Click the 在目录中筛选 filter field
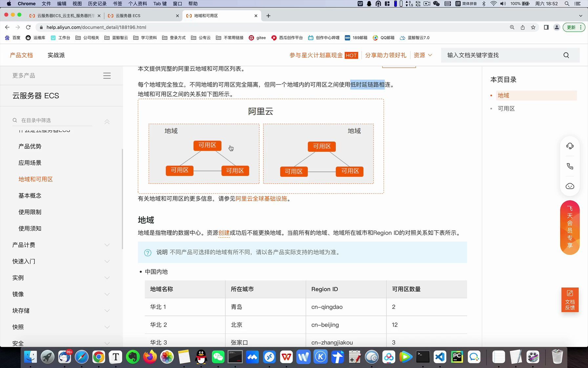This screenshot has height=368, width=588. coord(52,120)
